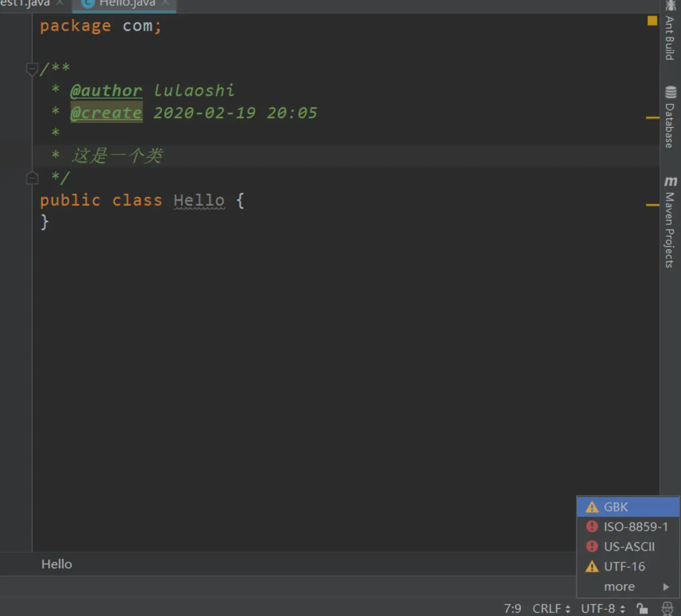Image resolution: width=681 pixels, height=616 pixels.
Task: Click the author name lulaoshi
Action: [194, 90]
